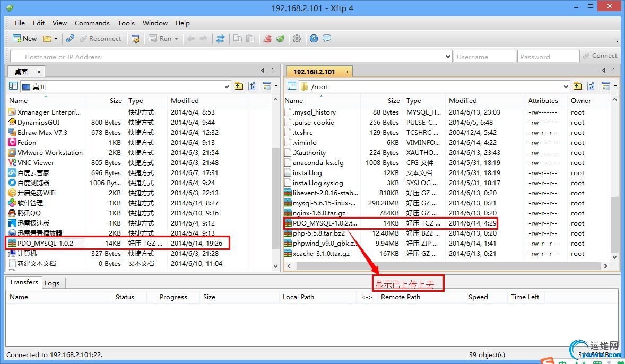Expand the remote path /root dropdown

pos(566,86)
